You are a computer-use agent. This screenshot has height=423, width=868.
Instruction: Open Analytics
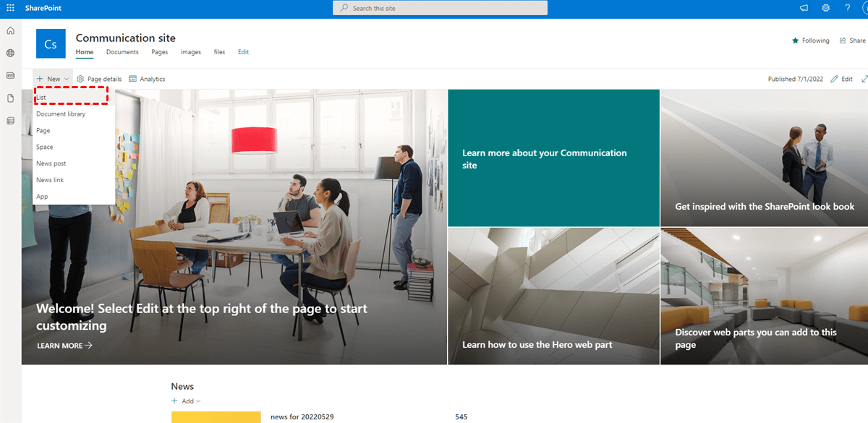(x=147, y=79)
